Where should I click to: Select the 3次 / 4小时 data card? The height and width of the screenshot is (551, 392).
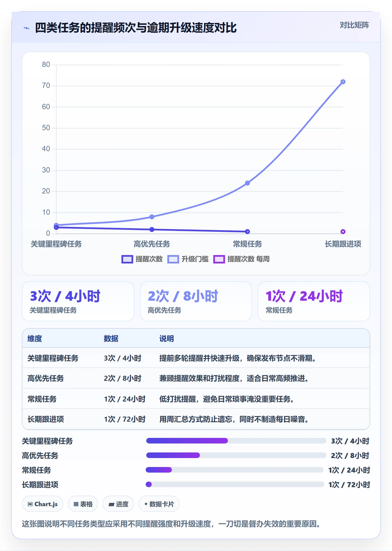[78, 301]
